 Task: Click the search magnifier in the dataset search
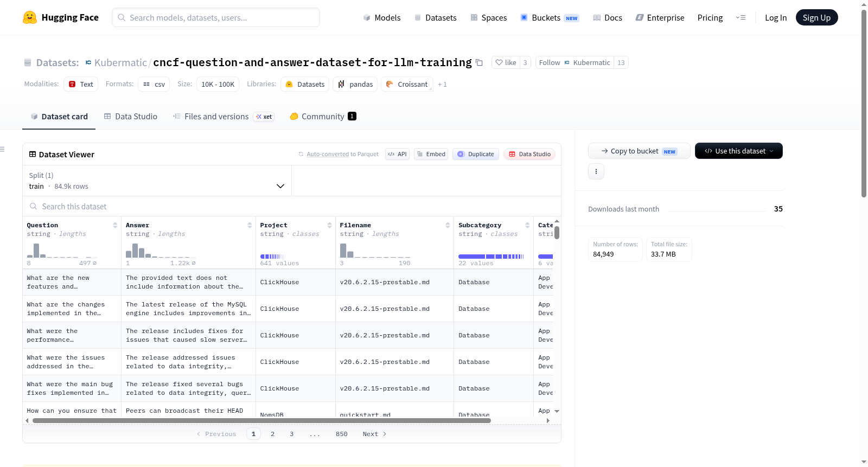(34, 206)
